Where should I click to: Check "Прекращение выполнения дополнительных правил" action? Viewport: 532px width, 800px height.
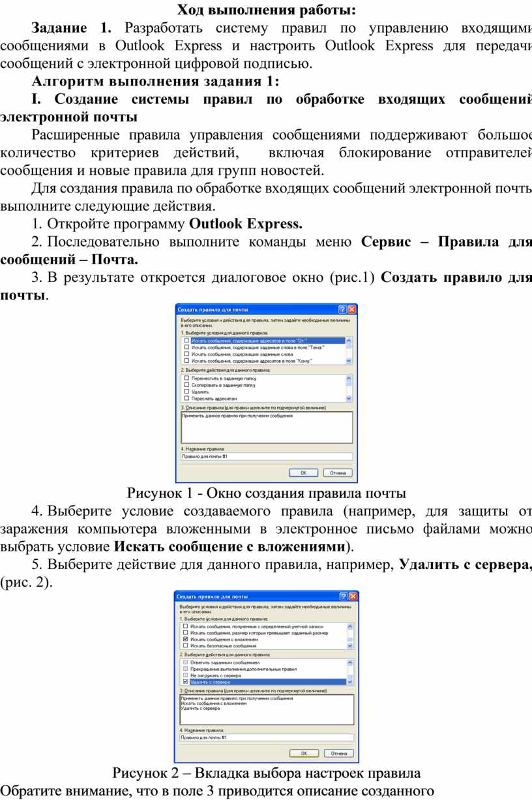(x=186, y=669)
